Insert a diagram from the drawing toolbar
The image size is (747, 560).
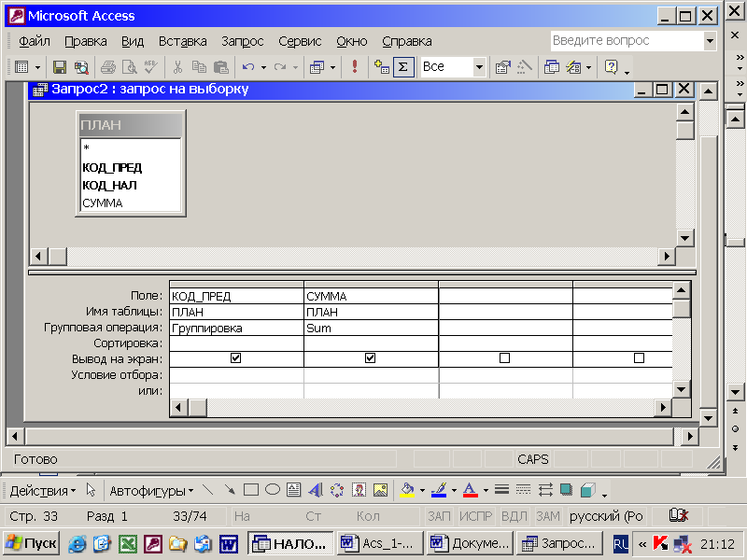(x=337, y=489)
